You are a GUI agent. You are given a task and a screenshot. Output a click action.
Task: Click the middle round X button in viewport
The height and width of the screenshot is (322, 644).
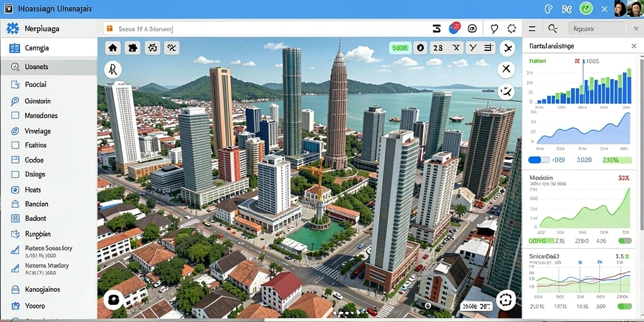click(506, 69)
